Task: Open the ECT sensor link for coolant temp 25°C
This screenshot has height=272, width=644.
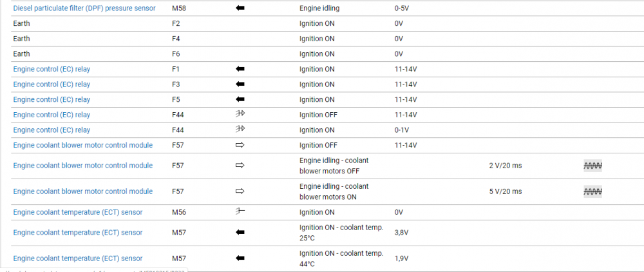Action: click(77, 233)
